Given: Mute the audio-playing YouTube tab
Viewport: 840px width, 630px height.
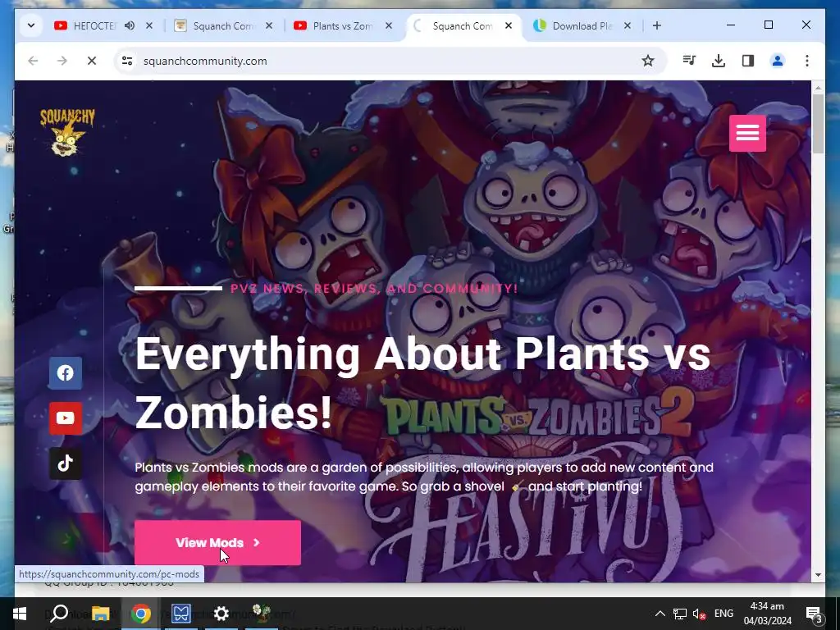Looking at the screenshot, I should [x=130, y=25].
